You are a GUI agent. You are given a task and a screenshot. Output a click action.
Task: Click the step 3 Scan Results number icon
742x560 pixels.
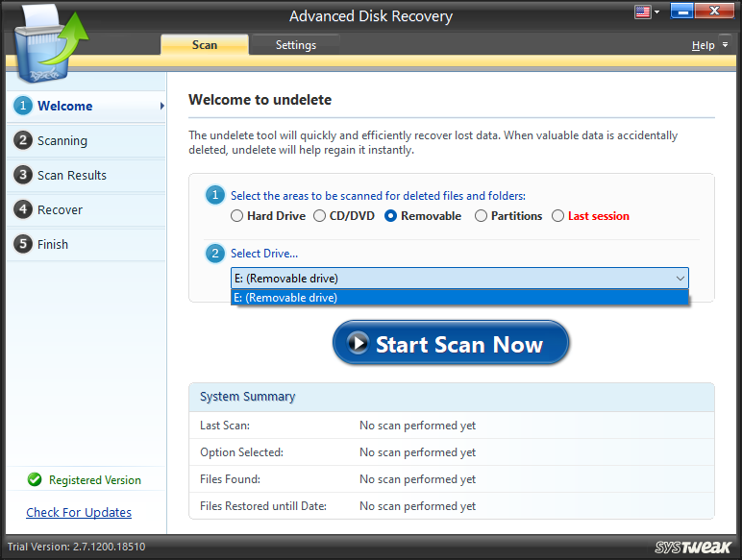click(x=23, y=175)
